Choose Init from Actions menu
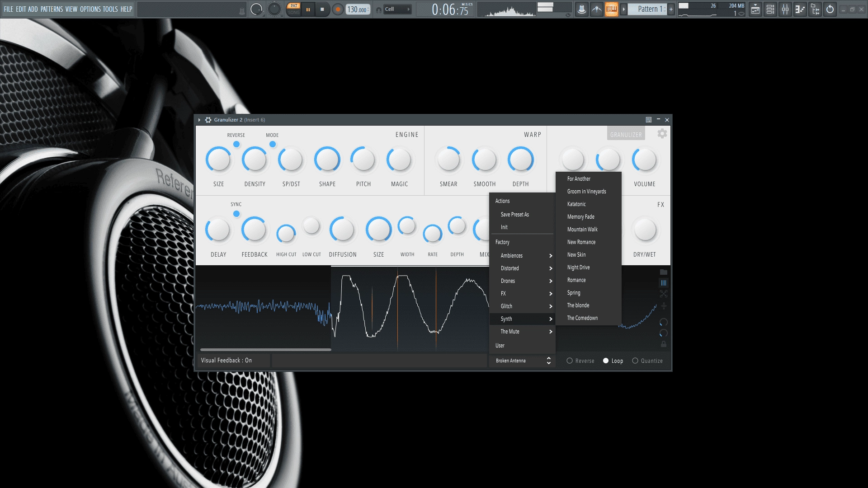This screenshot has height=488, width=868. (522, 227)
